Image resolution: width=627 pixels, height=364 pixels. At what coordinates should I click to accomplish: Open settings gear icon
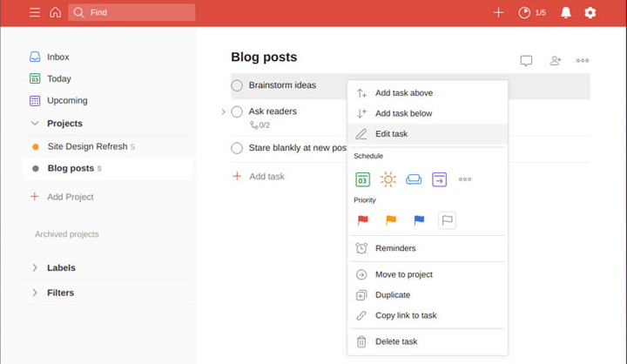[x=590, y=13]
